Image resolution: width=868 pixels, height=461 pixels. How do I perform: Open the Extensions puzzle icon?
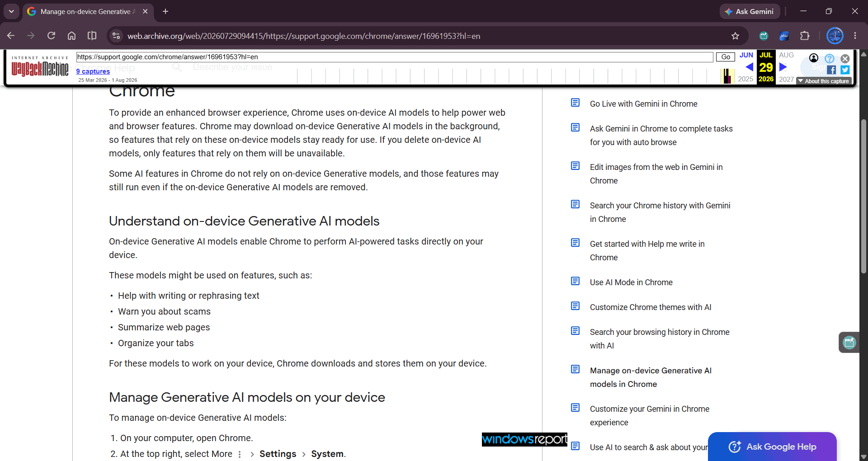(805, 36)
